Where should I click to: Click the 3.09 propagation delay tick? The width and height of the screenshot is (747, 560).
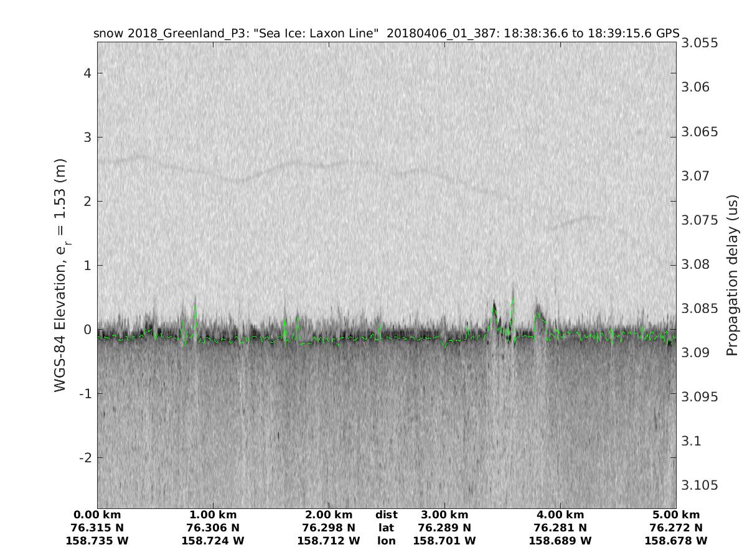coord(696,353)
